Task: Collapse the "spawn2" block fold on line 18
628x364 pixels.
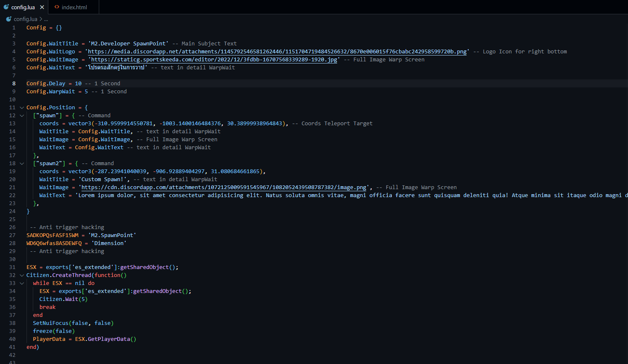Action: tap(22, 164)
